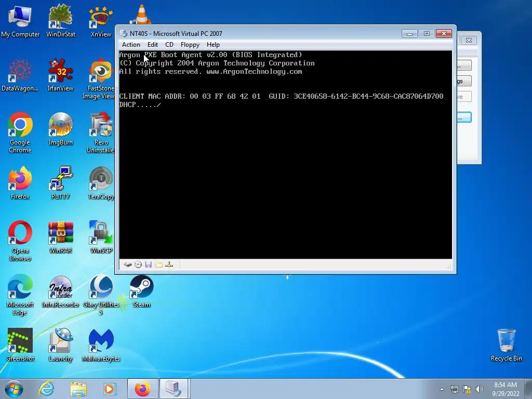The image size is (532, 399).
Task: Close the background Virtual PC Console window
Action: [469, 40]
